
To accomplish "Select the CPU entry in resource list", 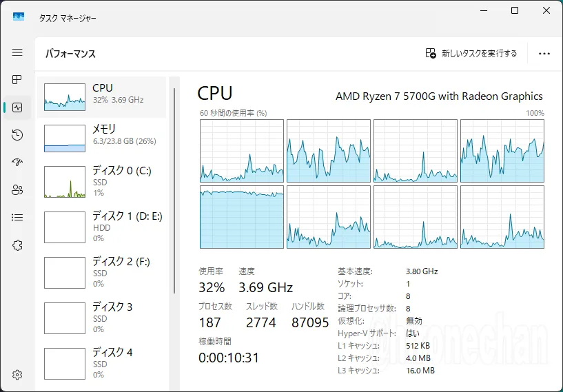I will tap(101, 97).
